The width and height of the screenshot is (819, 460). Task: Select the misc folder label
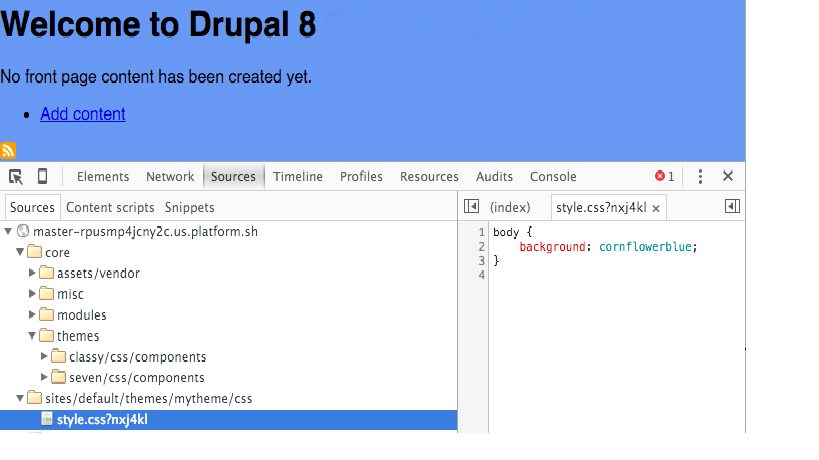[x=70, y=294]
